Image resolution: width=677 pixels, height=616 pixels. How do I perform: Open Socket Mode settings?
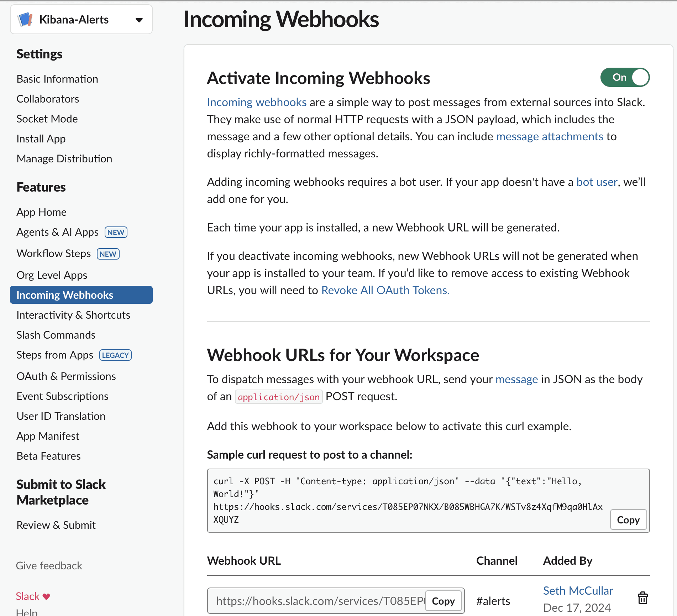[x=47, y=119]
